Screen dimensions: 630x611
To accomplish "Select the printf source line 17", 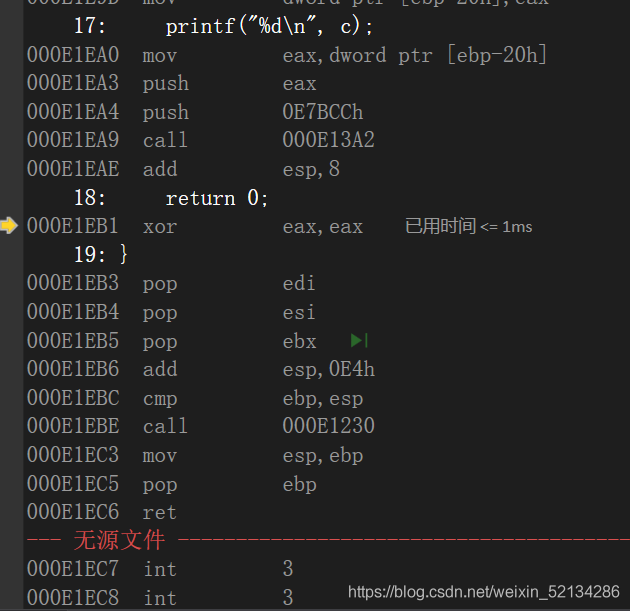I will pyautogui.click(x=269, y=26).
